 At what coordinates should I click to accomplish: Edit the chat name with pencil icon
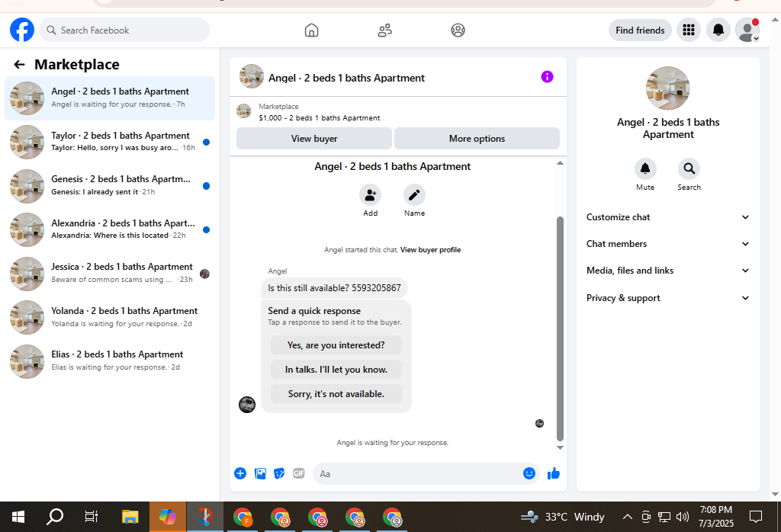[414, 194]
